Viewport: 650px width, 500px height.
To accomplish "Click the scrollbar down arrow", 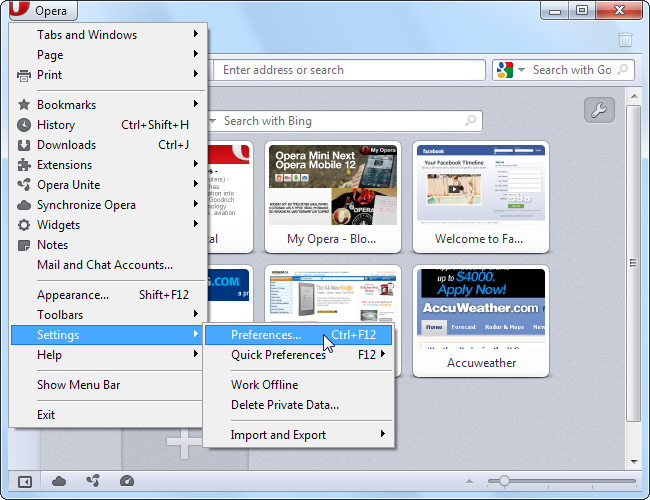I will [634, 461].
